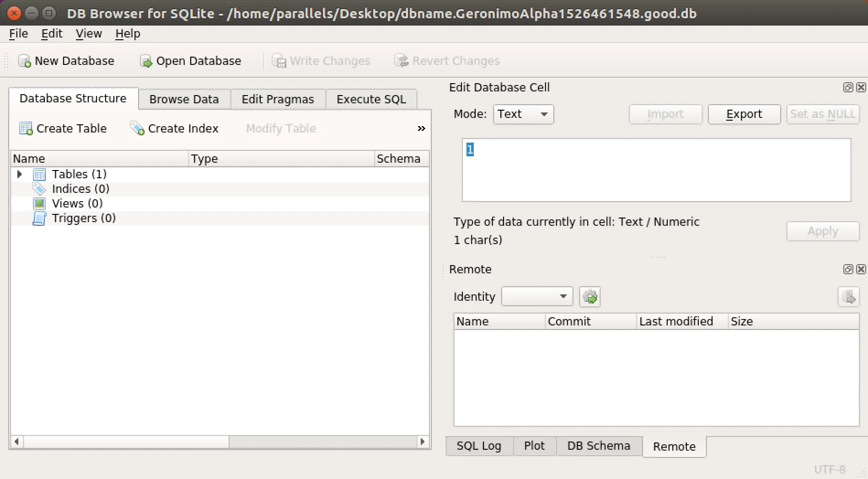
Task: Open Remote identity settings gear icon
Action: (589, 297)
